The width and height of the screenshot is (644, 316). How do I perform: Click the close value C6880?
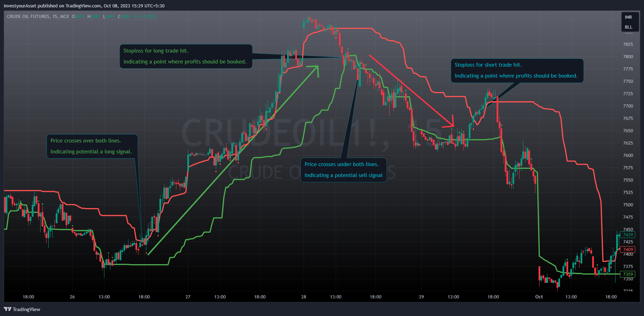(124, 17)
